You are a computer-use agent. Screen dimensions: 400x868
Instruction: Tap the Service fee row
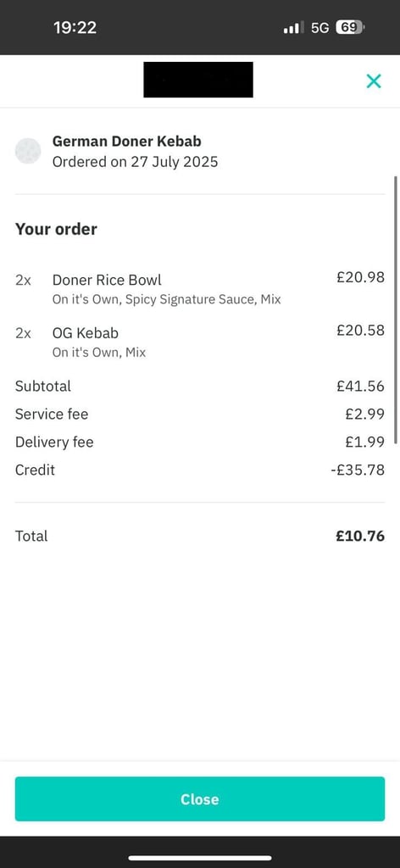(200, 414)
